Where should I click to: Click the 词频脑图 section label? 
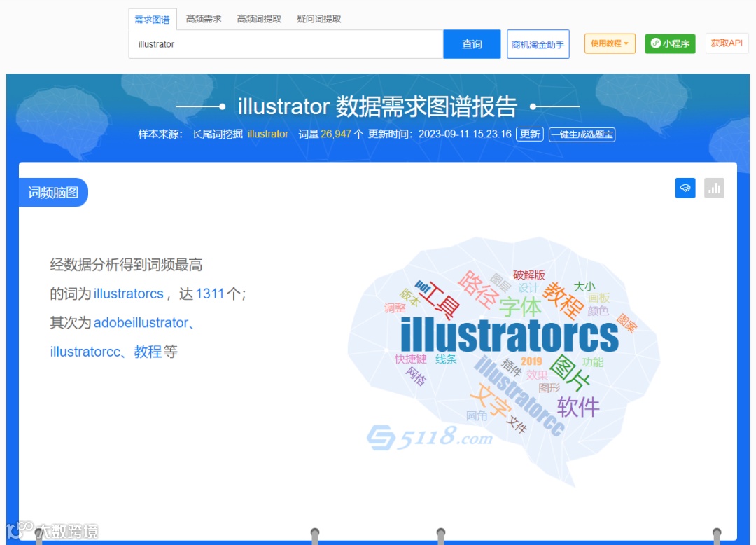tap(53, 193)
